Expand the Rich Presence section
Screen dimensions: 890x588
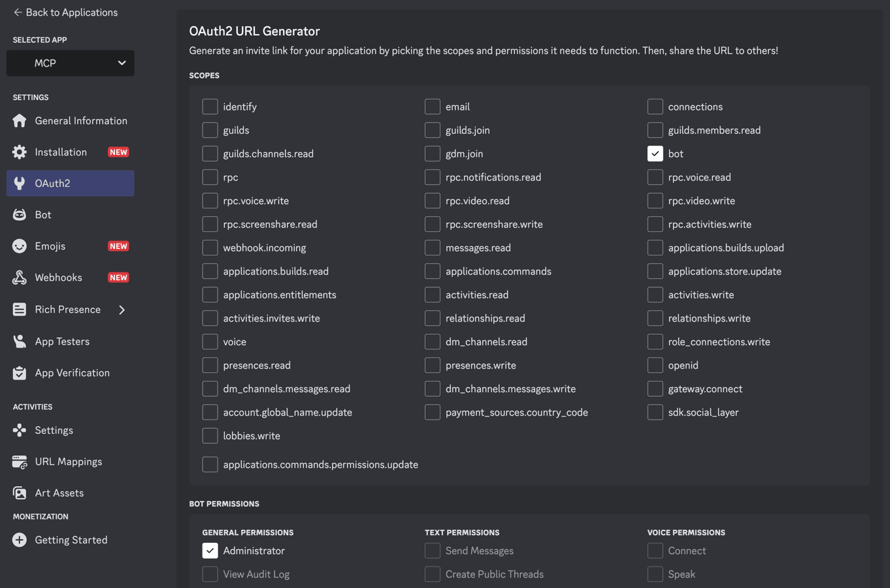coord(68,309)
